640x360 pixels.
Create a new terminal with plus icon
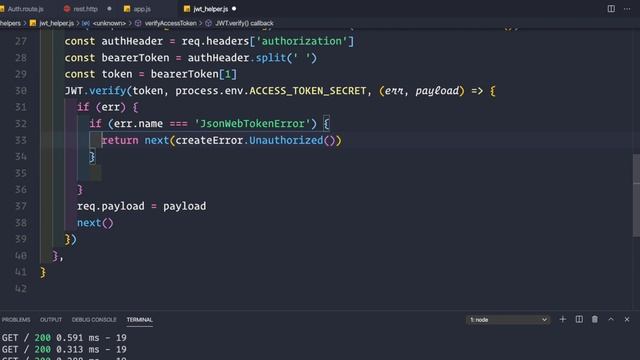[562, 319]
